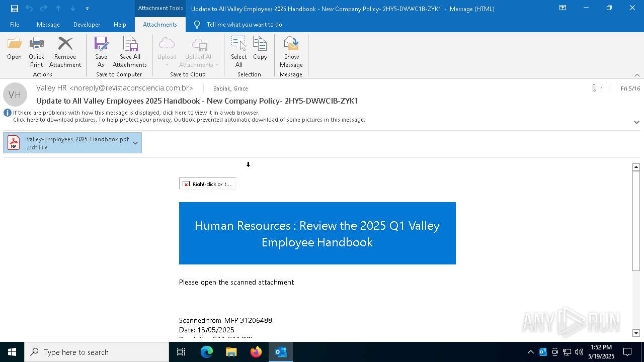Viewport: 644px width, 362px height.
Task: Open notification center icon
Action: click(x=627, y=352)
